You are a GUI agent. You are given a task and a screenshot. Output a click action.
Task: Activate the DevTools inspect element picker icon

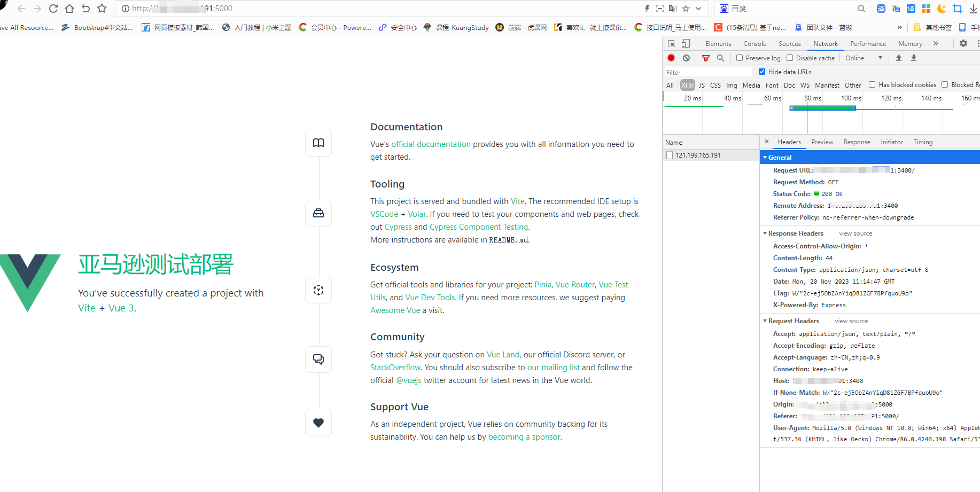(672, 44)
